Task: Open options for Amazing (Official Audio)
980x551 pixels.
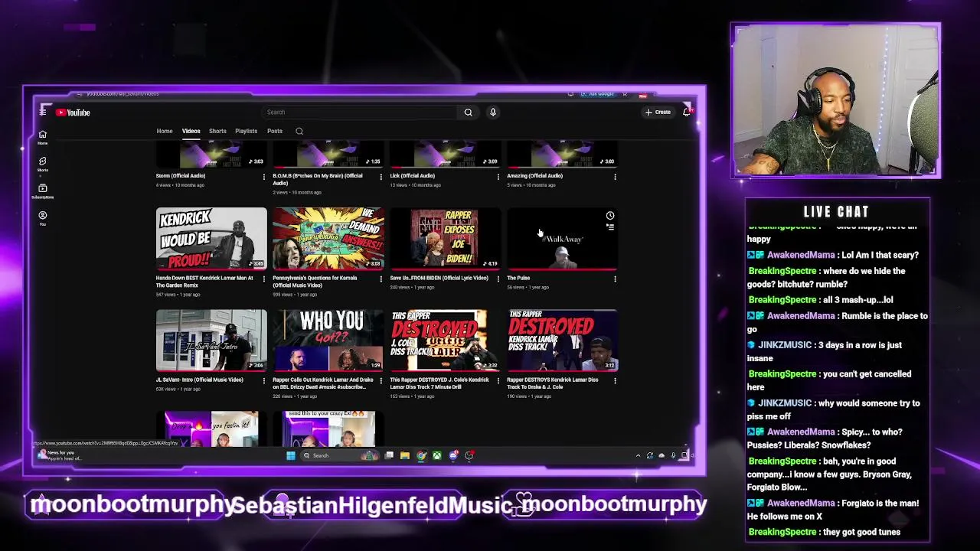Action: pos(615,177)
